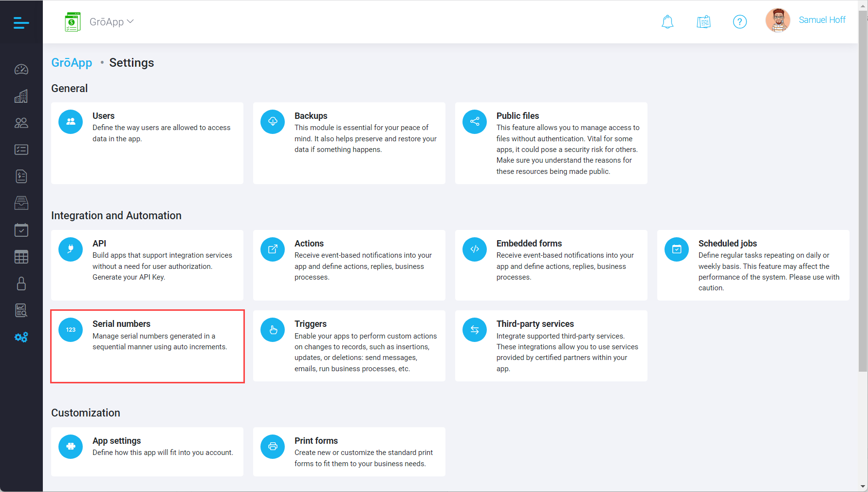Open the reports icon in the sidebar
The width and height of the screenshot is (868, 492).
click(21, 310)
